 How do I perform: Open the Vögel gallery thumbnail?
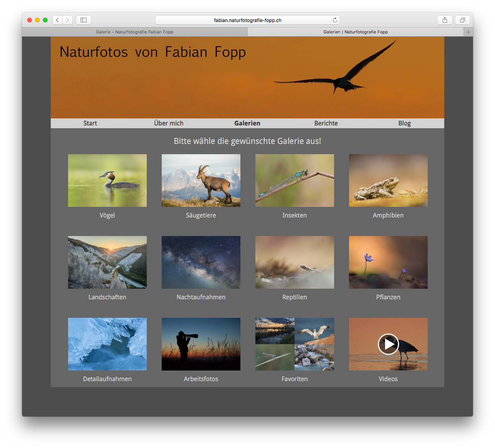(x=107, y=181)
